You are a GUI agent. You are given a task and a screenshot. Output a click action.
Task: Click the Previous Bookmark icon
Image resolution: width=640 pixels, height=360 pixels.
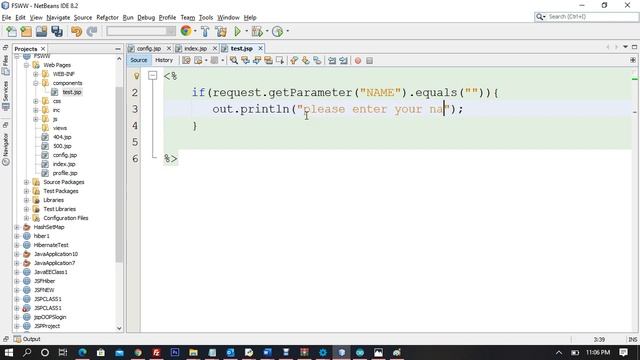click(294, 60)
